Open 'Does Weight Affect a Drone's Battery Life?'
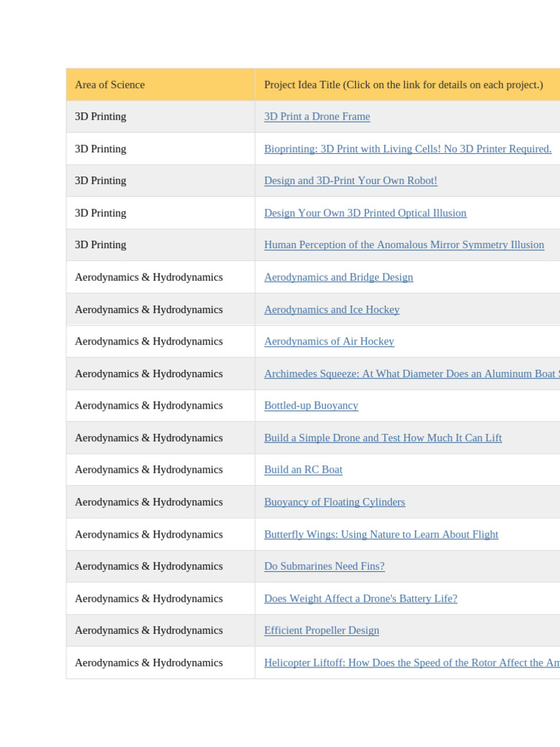The height and width of the screenshot is (747, 560). [361, 599]
